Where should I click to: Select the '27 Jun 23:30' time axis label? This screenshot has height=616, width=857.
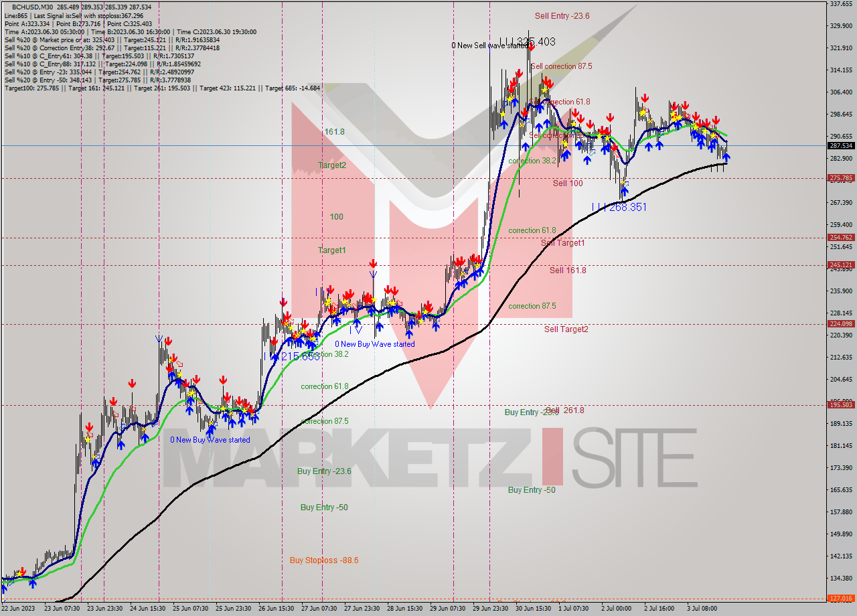(x=363, y=609)
